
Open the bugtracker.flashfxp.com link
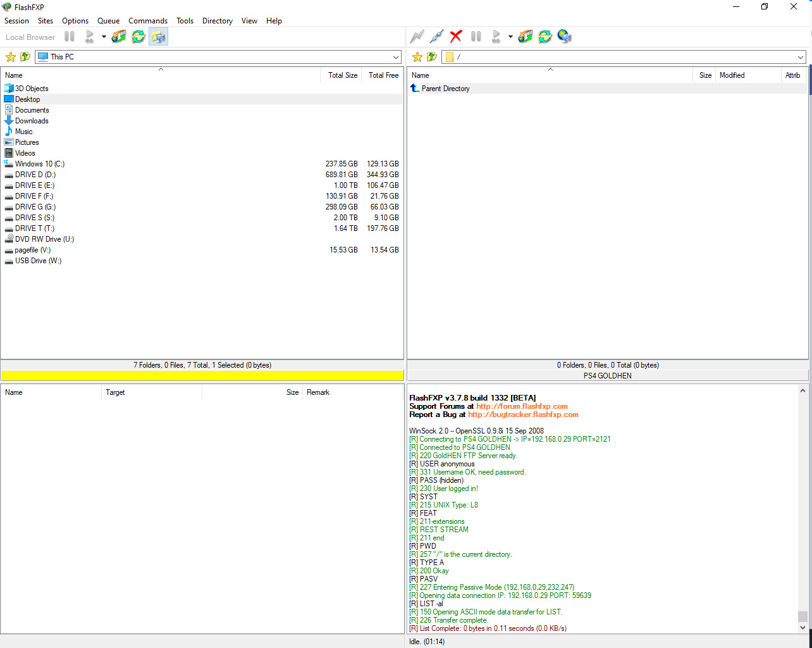pos(523,414)
